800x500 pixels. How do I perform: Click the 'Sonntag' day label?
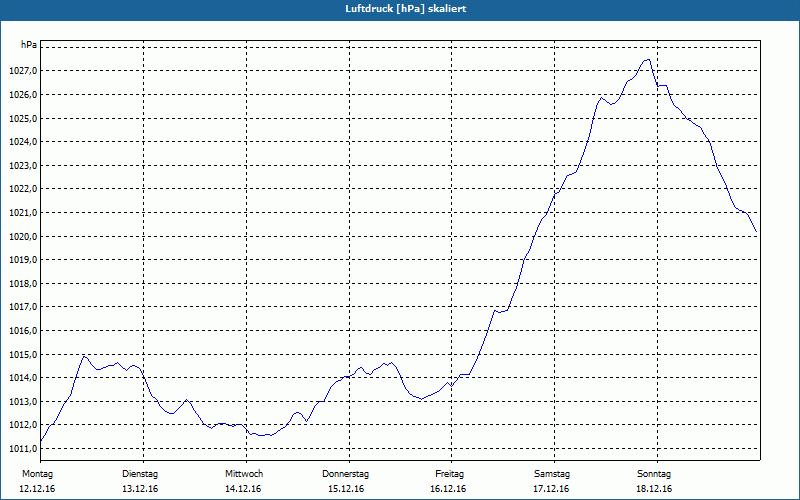point(654,474)
